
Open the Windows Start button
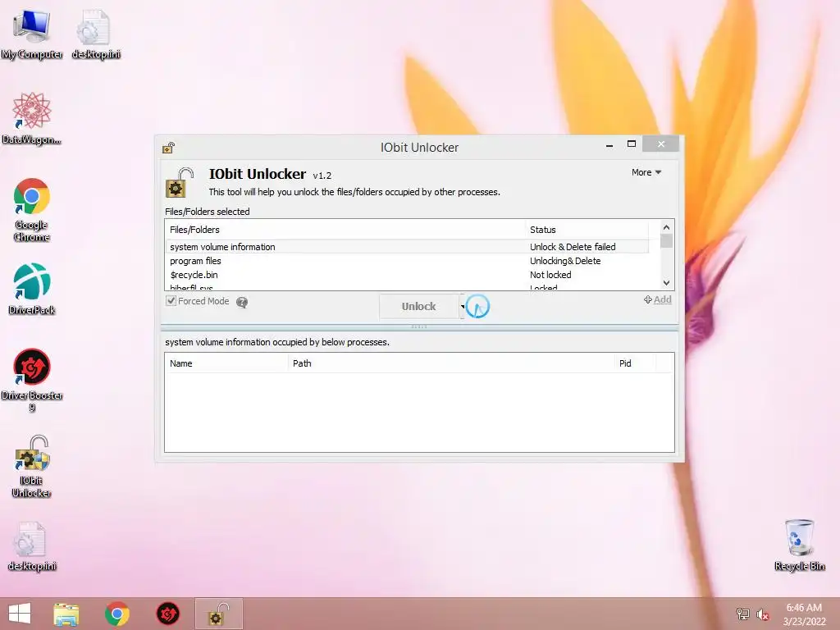20,614
